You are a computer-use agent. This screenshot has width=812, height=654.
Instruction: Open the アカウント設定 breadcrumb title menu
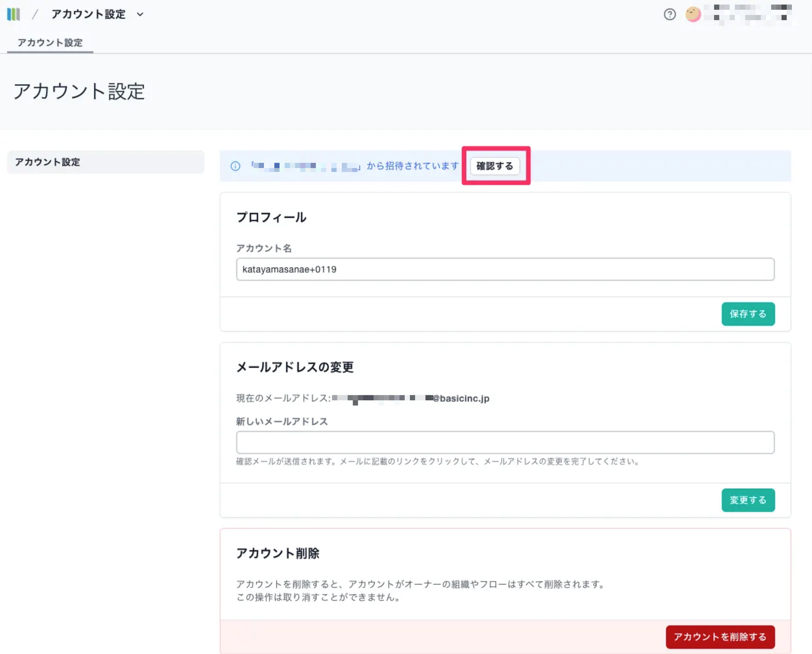pyautogui.click(x=88, y=14)
